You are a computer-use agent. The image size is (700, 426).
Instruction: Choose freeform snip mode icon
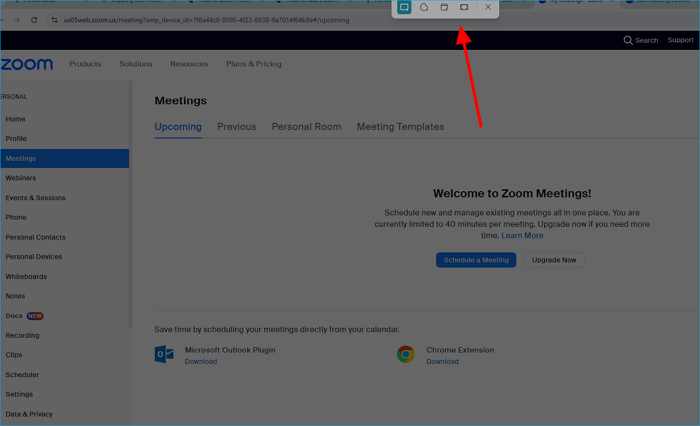point(424,7)
